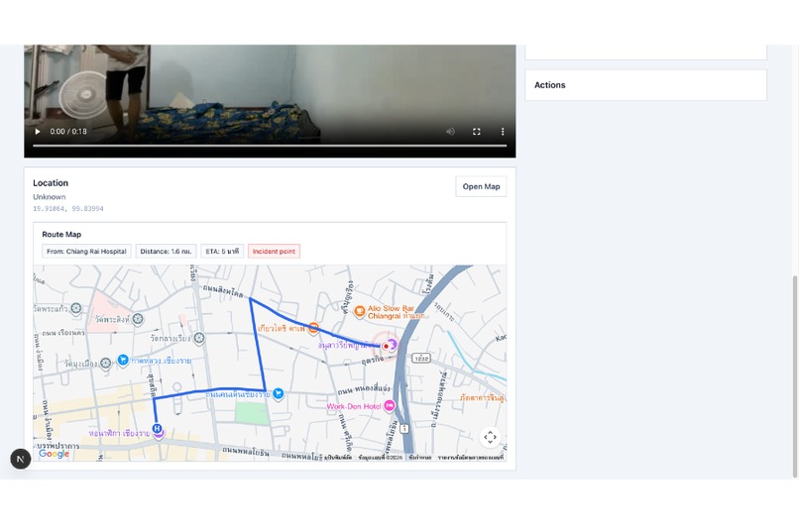799x532 pixels.
Task: Open the map camera pan controls button
Action: pos(490,437)
